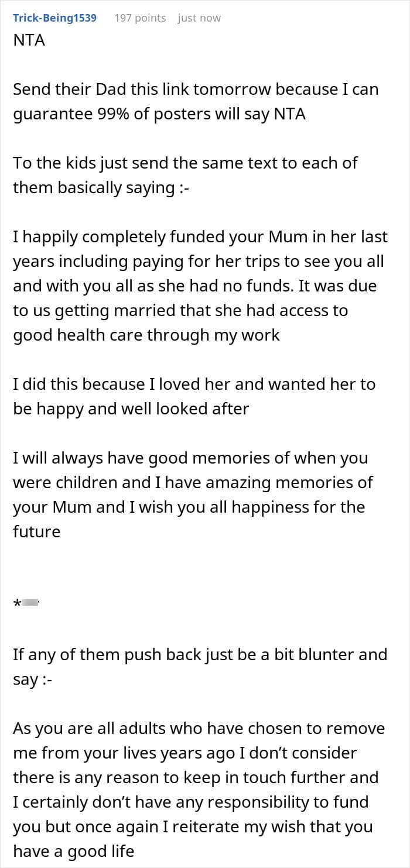The width and height of the screenshot is (410, 868).
Task: Click the 'I will always have good memories' line
Action: (x=190, y=458)
